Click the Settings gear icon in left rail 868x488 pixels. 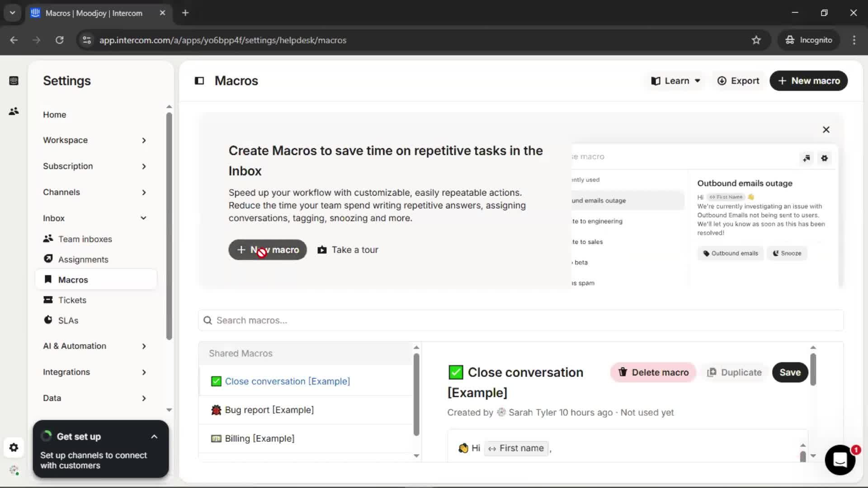(x=14, y=448)
